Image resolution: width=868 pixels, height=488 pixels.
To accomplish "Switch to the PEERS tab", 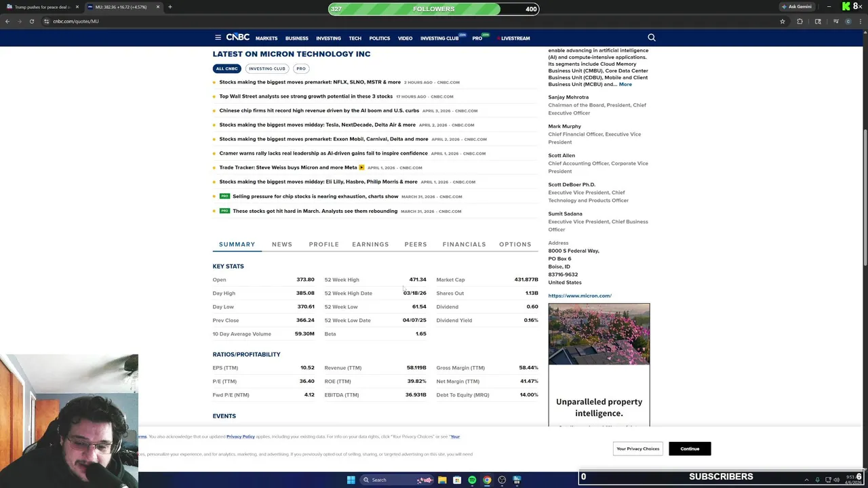I will [x=416, y=244].
